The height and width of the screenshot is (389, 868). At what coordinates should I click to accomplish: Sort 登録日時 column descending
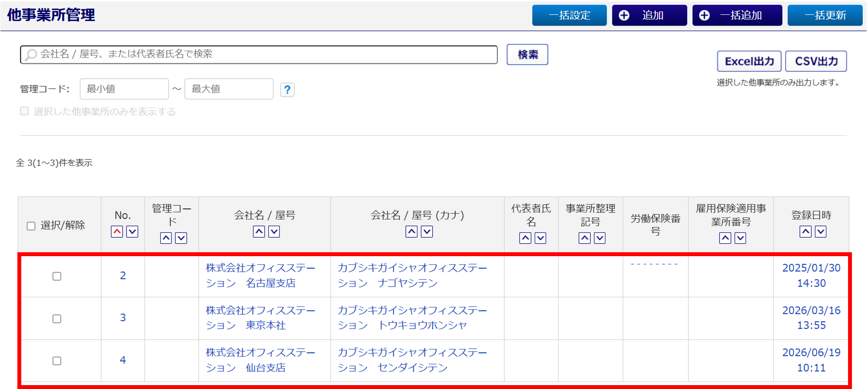click(821, 232)
